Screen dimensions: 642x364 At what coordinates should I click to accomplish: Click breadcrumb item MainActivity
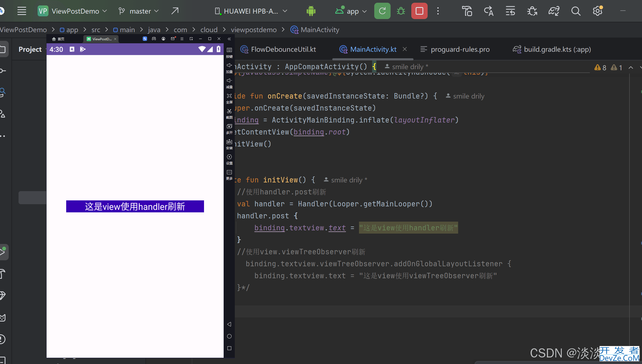tap(315, 30)
